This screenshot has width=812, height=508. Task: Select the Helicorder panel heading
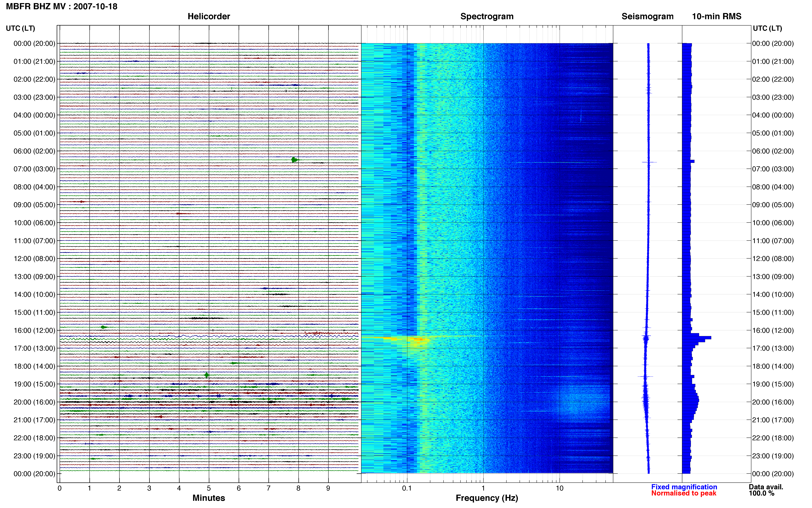[208, 16]
